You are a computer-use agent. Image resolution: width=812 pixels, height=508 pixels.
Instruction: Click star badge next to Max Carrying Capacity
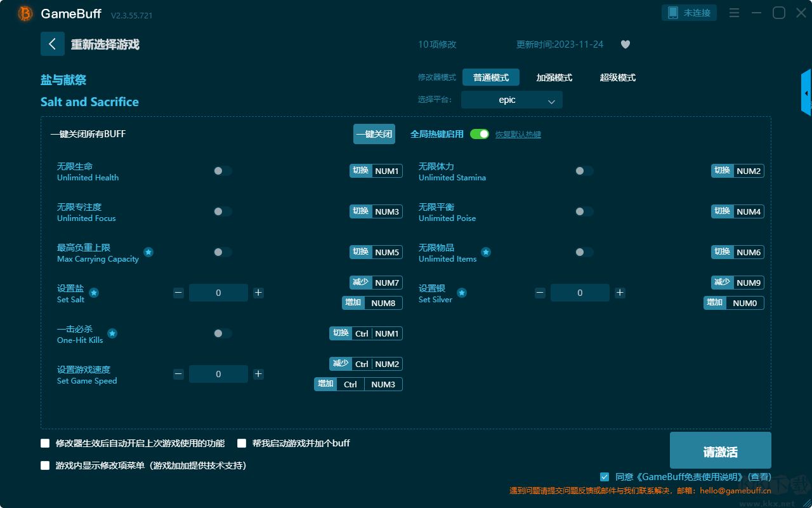148,252
